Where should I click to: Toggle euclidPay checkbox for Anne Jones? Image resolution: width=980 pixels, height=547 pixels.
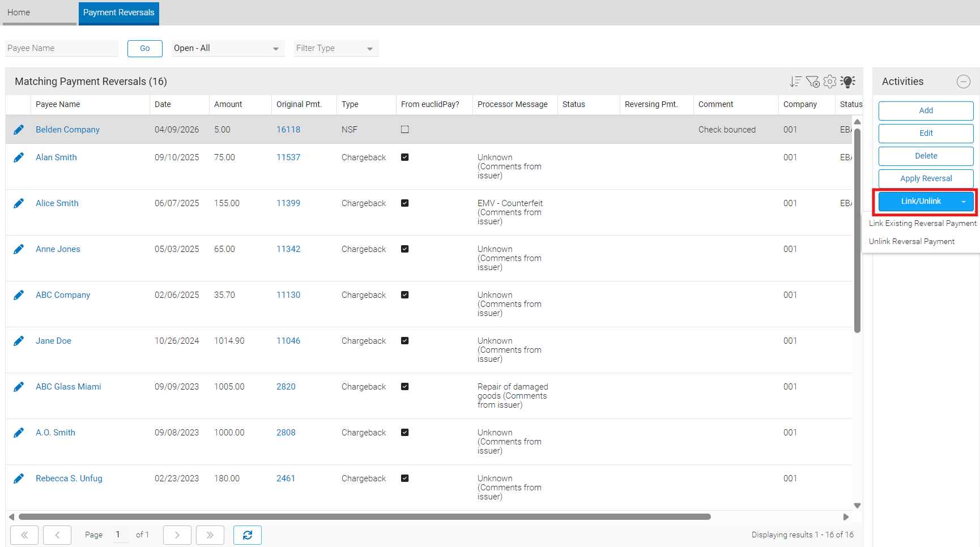tap(405, 249)
